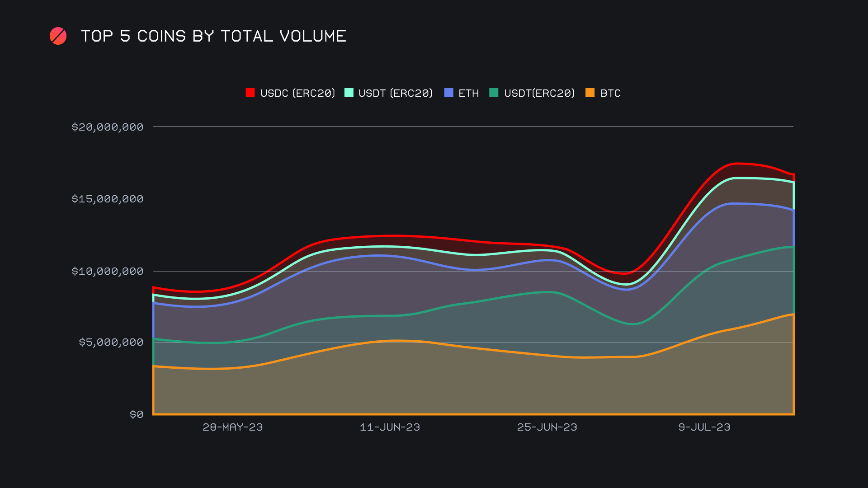This screenshot has height=488, width=868.
Task: Click the blue ETH legend swatch
Action: (x=448, y=93)
